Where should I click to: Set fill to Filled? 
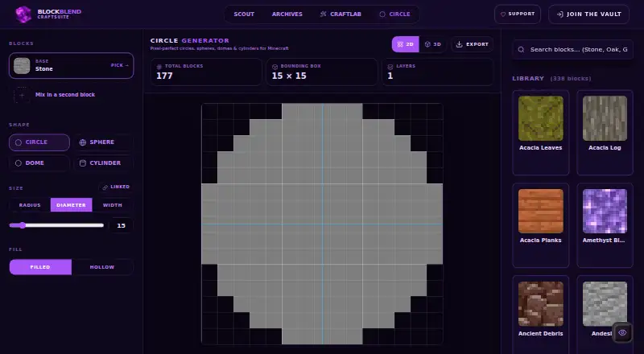point(40,267)
